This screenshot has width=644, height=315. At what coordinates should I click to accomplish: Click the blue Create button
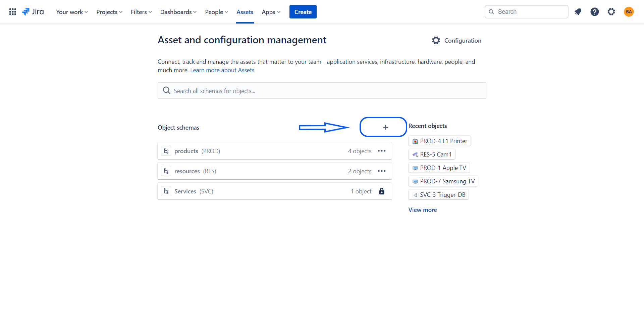[303, 12]
